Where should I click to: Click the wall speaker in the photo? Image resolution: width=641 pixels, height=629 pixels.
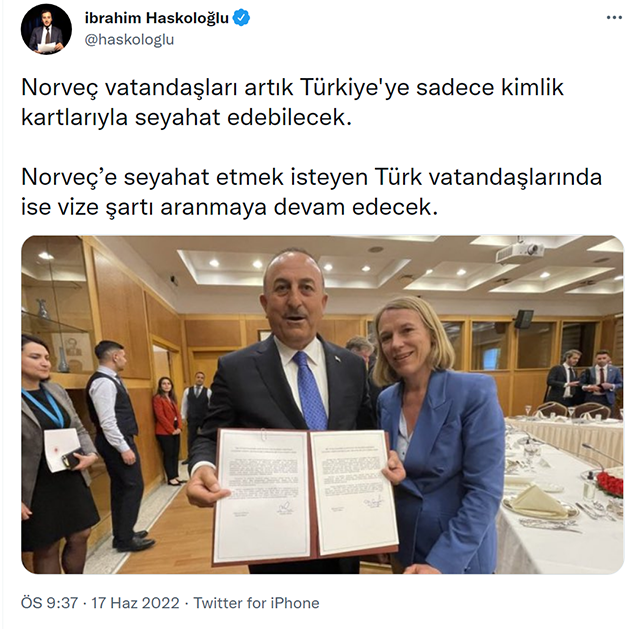click(x=524, y=319)
